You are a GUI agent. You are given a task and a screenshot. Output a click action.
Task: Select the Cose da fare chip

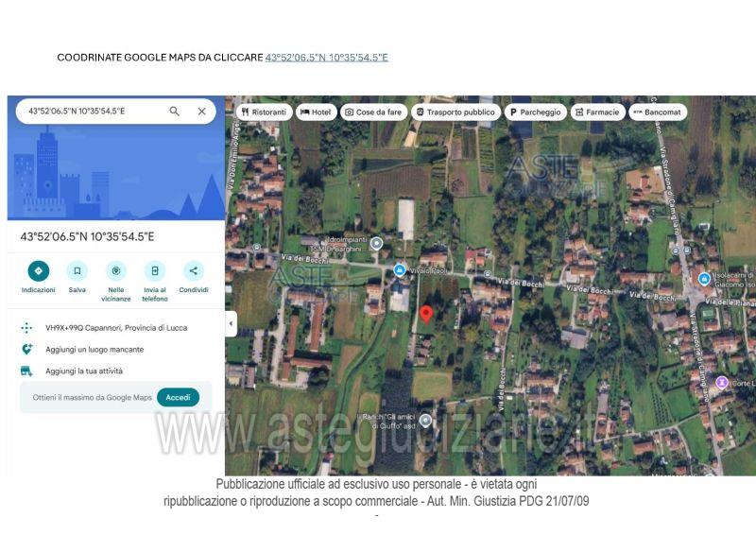tap(373, 112)
